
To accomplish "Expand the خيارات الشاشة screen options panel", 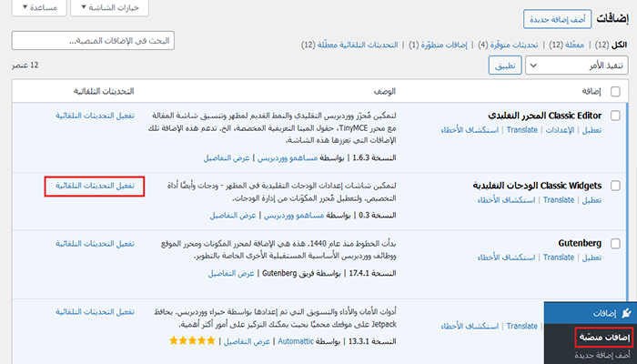I will 110,7.
